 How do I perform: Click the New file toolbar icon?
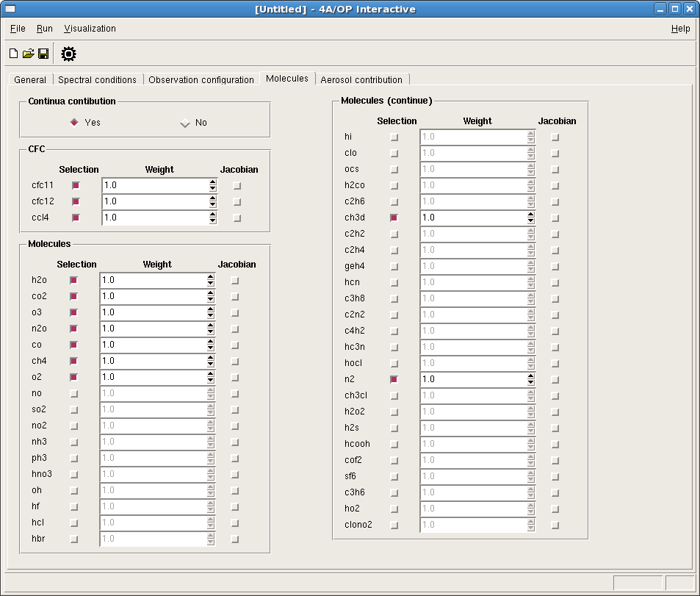[x=13, y=54]
